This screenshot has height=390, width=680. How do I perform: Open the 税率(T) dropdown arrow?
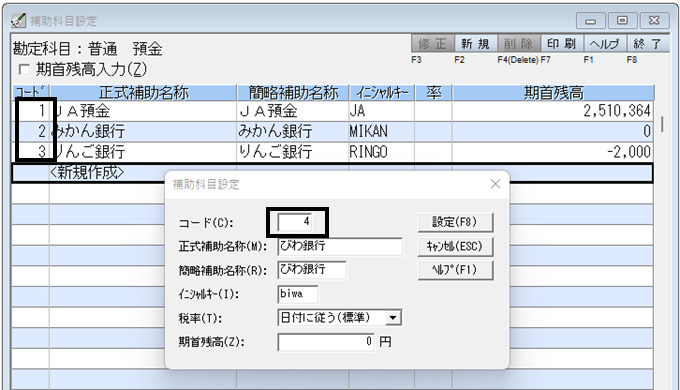tap(393, 318)
